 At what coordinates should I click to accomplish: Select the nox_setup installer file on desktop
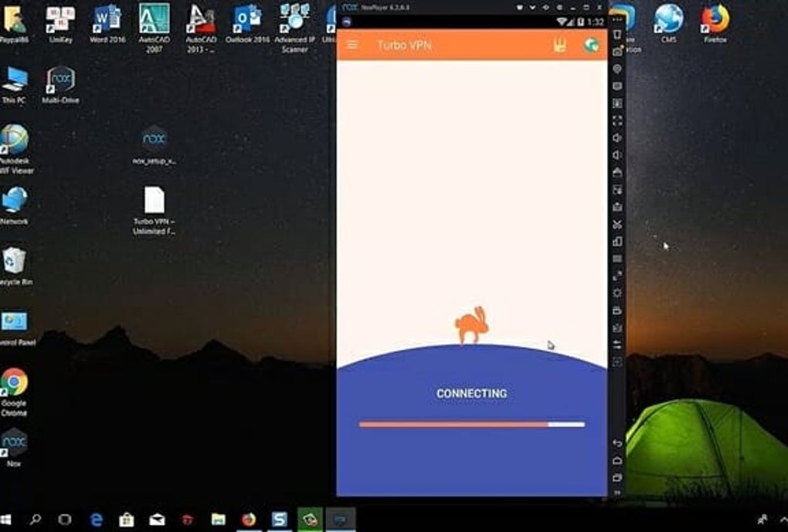click(x=154, y=144)
